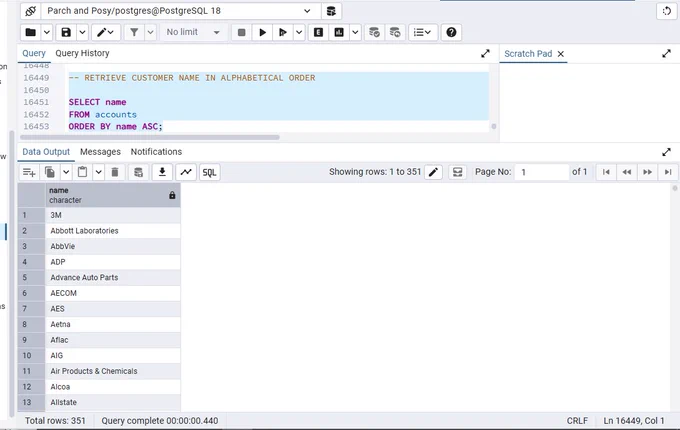Close the Scratch Pad tab
The image size is (680, 430).
click(x=561, y=54)
